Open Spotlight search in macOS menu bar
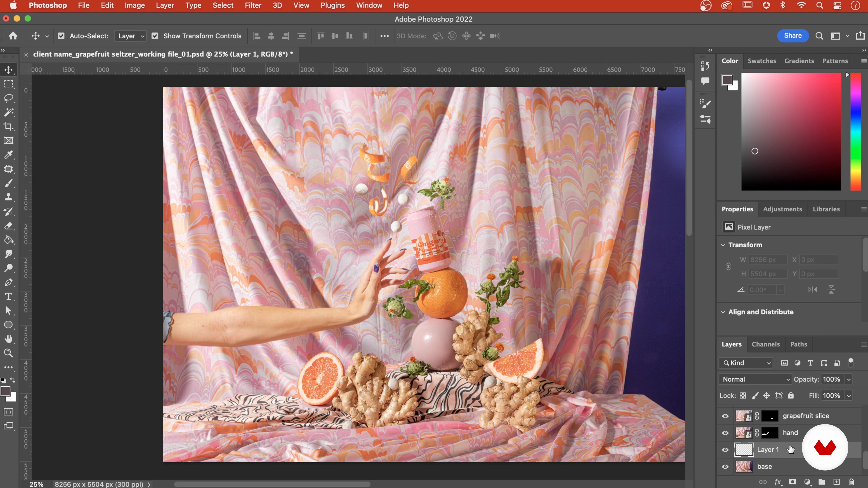868x488 pixels. 819,5
